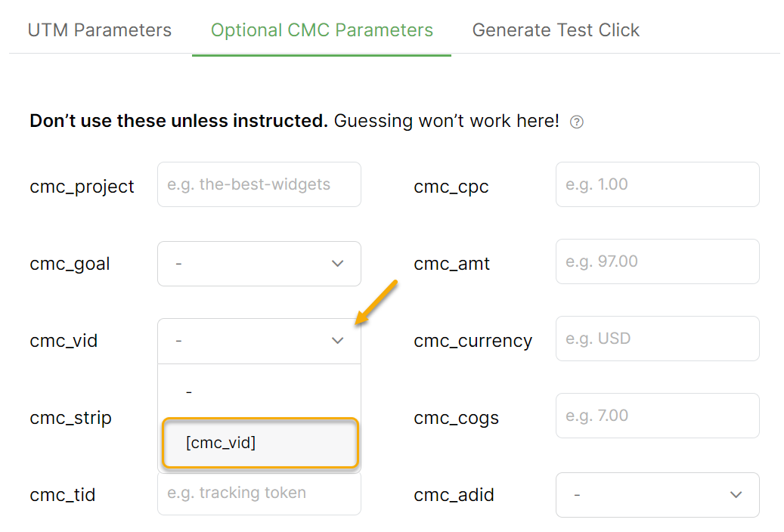
Task: Click the help question mark icon
Action: 577,122
